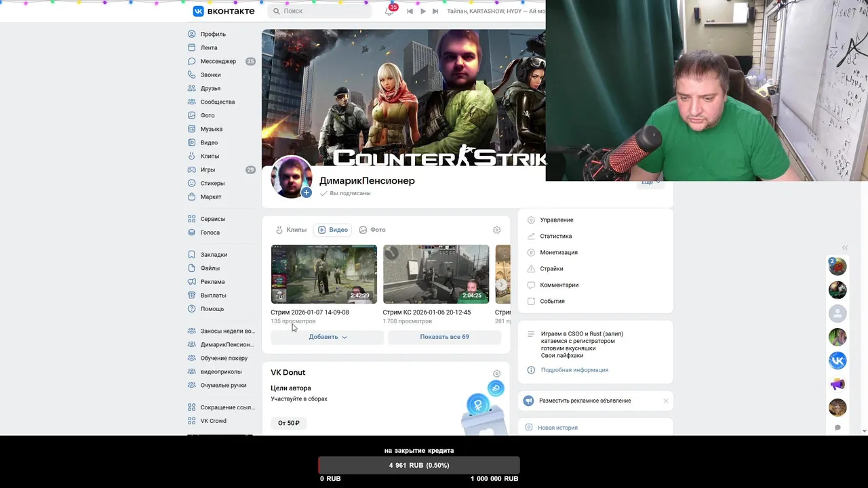Open Монетизация in community menu
The image size is (868, 488).
click(x=559, y=252)
